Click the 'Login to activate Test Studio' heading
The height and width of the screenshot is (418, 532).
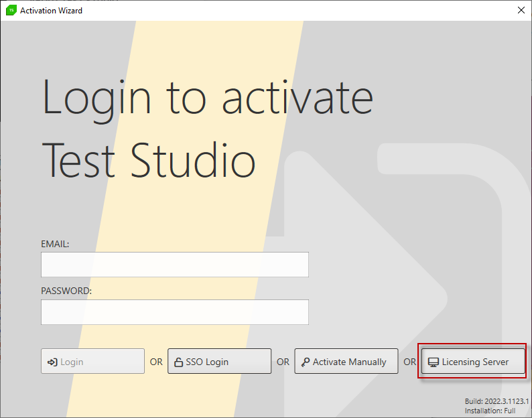coord(207,128)
